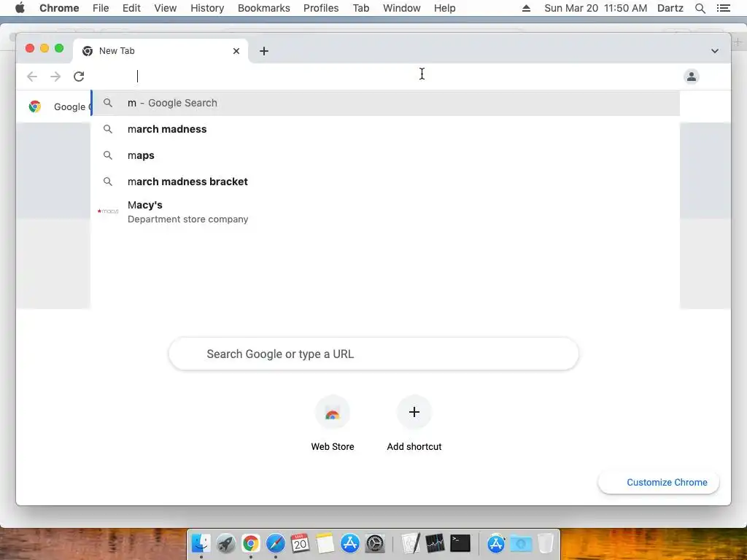Open Notification Center list icon
747x560 pixels.
723,8
